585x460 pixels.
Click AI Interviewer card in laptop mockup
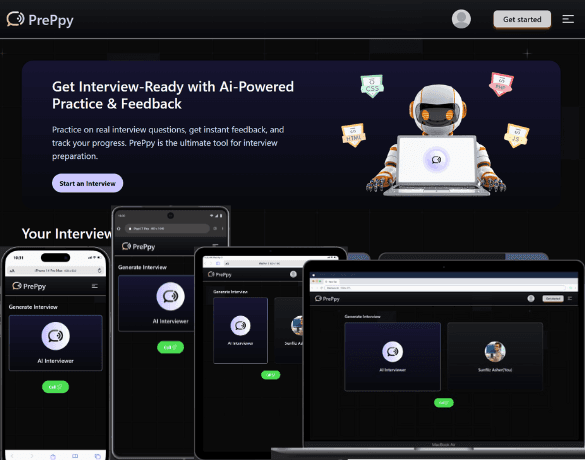point(392,357)
